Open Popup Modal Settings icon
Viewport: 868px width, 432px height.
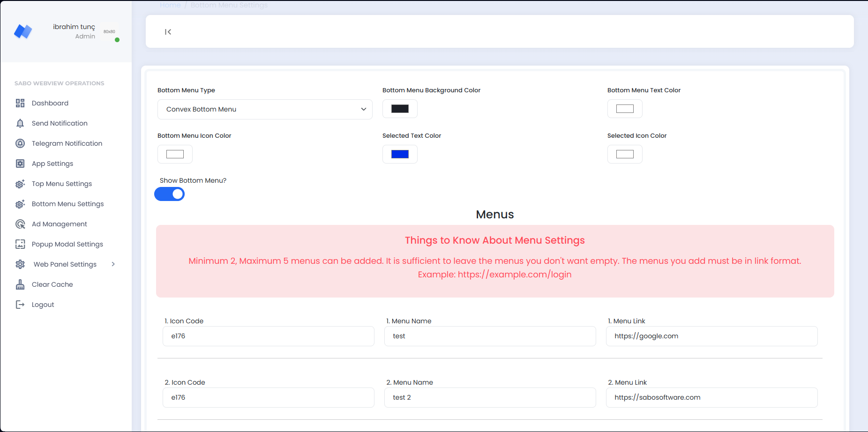point(20,244)
